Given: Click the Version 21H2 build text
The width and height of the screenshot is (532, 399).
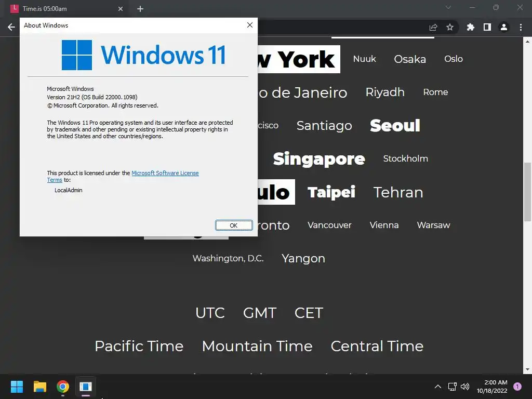Looking at the screenshot, I should (92, 97).
